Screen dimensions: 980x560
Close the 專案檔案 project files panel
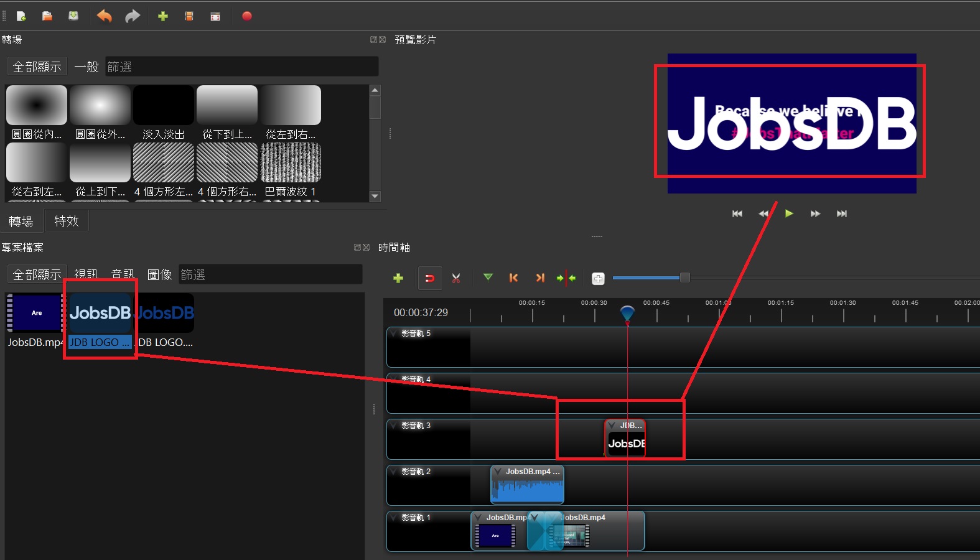pos(366,247)
